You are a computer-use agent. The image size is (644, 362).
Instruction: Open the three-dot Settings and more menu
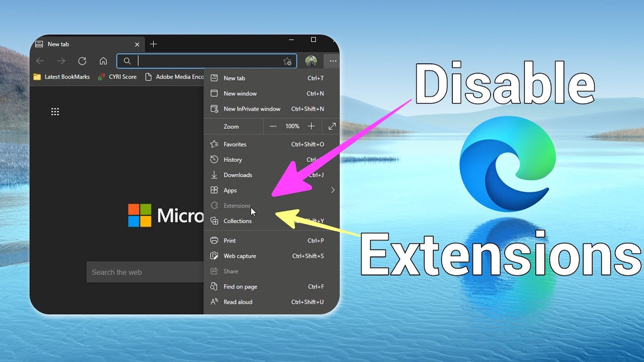point(333,61)
